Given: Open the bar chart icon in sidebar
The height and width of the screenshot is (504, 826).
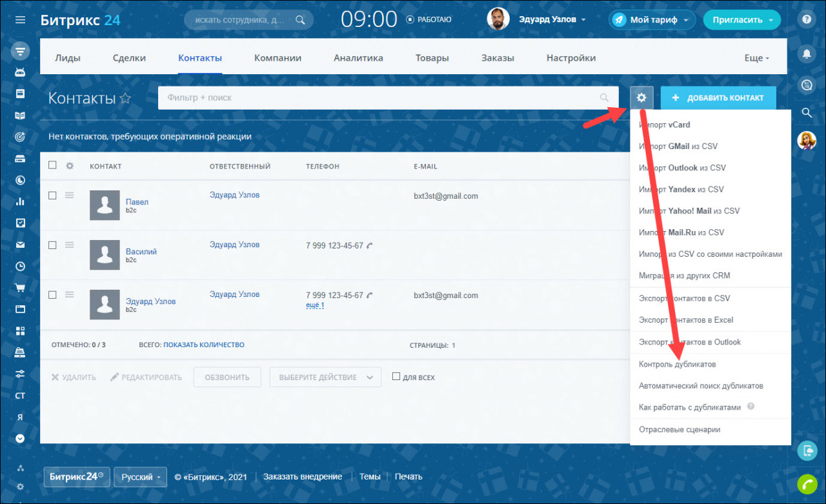Looking at the screenshot, I should 20,201.
